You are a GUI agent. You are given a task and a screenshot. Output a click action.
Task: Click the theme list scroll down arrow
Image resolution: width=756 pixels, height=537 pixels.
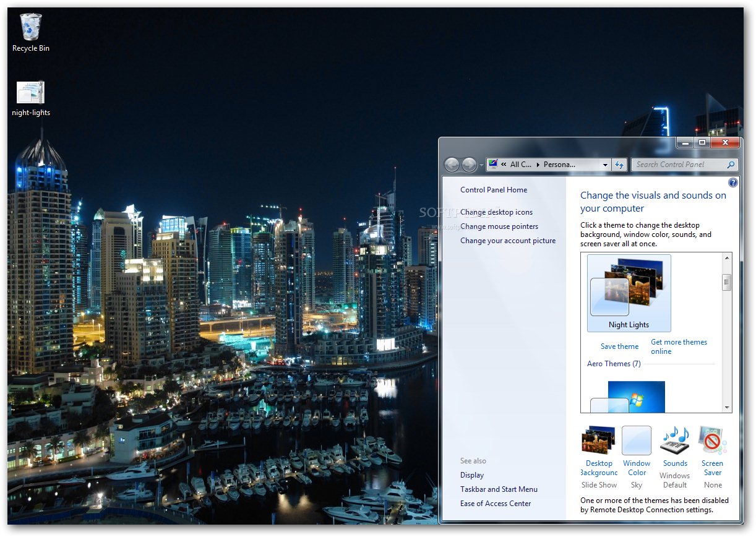727,408
